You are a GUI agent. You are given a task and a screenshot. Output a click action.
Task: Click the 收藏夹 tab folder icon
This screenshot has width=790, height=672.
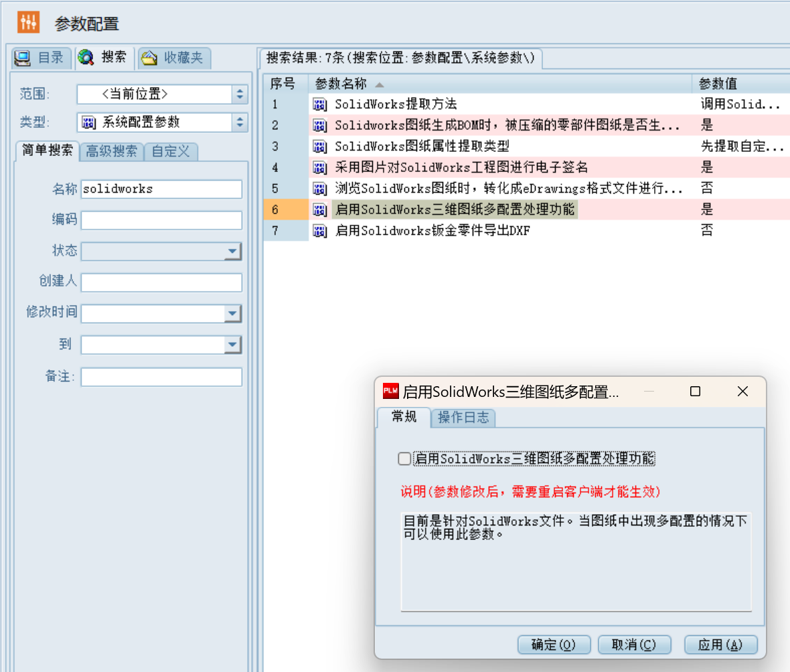[149, 58]
